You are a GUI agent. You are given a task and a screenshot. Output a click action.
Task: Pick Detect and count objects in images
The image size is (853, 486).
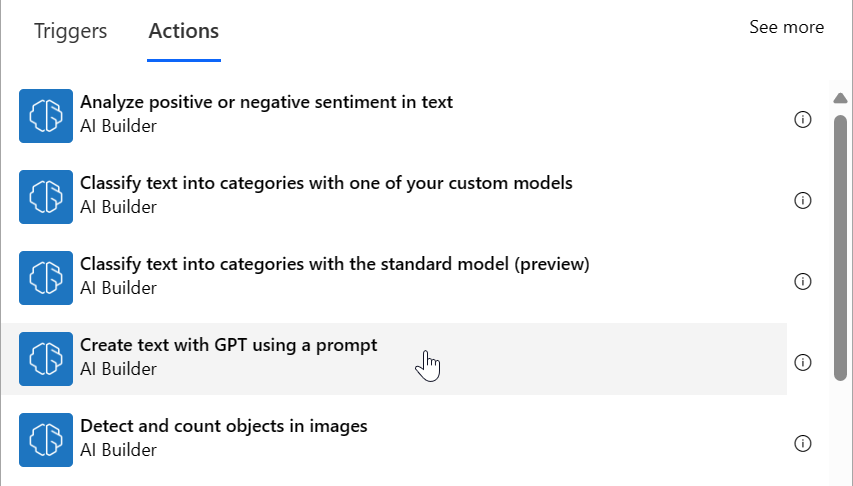pyautogui.click(x=224, y=426)
